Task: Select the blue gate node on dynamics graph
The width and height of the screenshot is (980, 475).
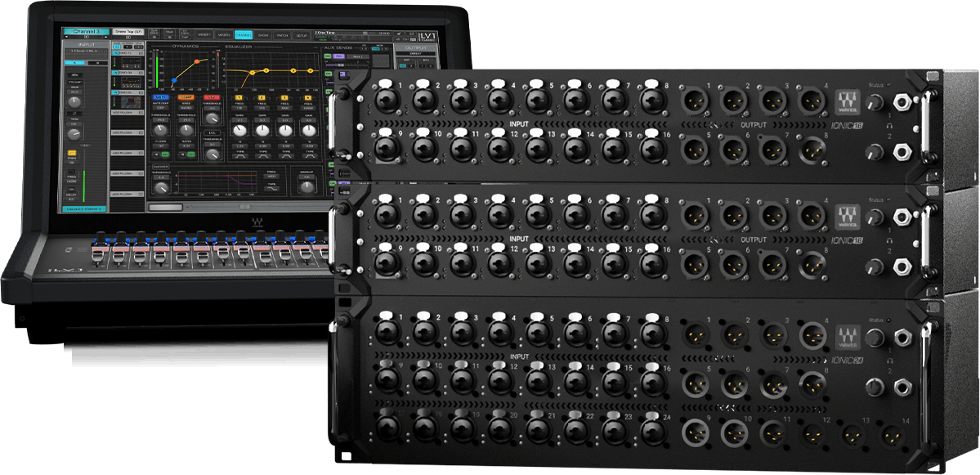Action: click(x=174, y=80)
